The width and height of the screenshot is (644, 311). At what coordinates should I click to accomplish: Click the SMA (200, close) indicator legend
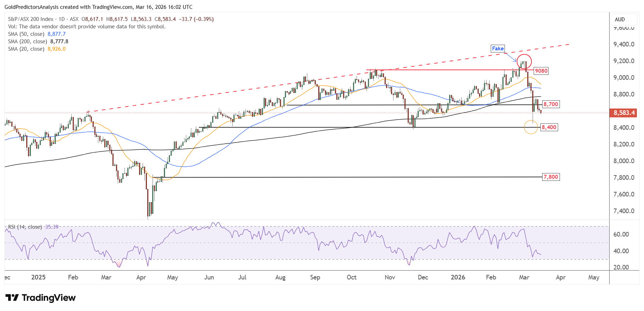(x=28, y=41)
